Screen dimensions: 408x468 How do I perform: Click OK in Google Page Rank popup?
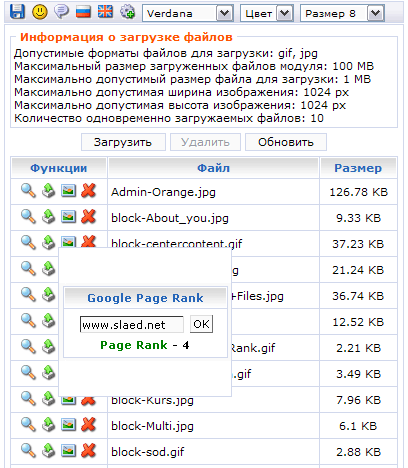(x=201, y=324)
